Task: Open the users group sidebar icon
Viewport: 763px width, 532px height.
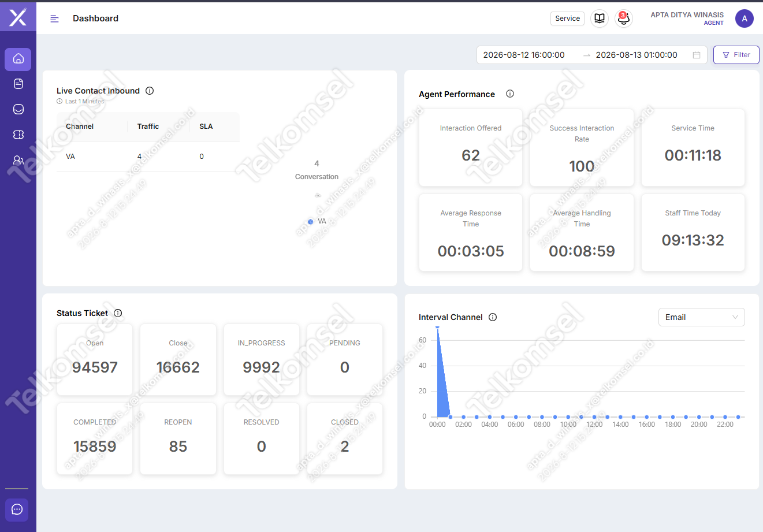Action: click(x=18, y=160)
